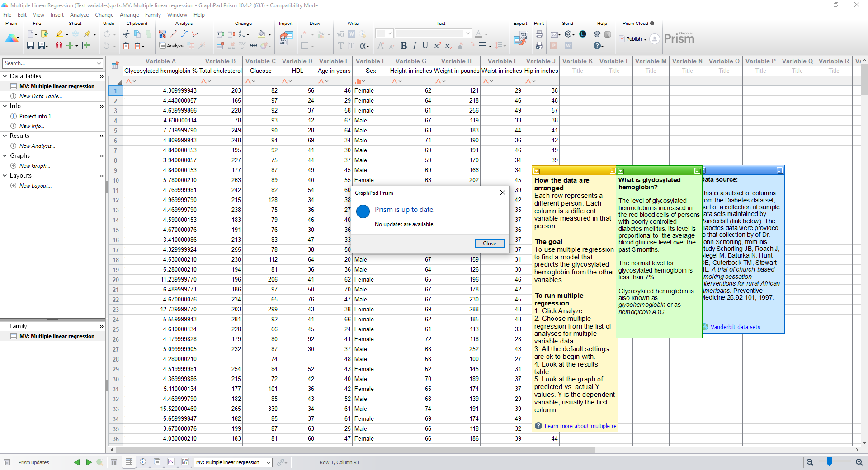Click the Zoom in magnifier icon
The width and height of the screenshot is (868, 470).
click(859, 462)
